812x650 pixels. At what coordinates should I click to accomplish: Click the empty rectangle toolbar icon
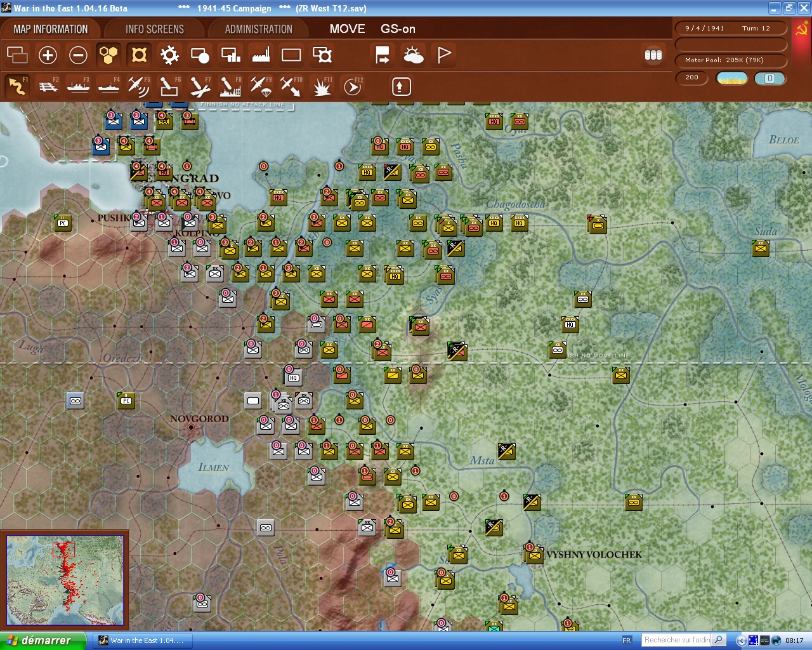291,55
